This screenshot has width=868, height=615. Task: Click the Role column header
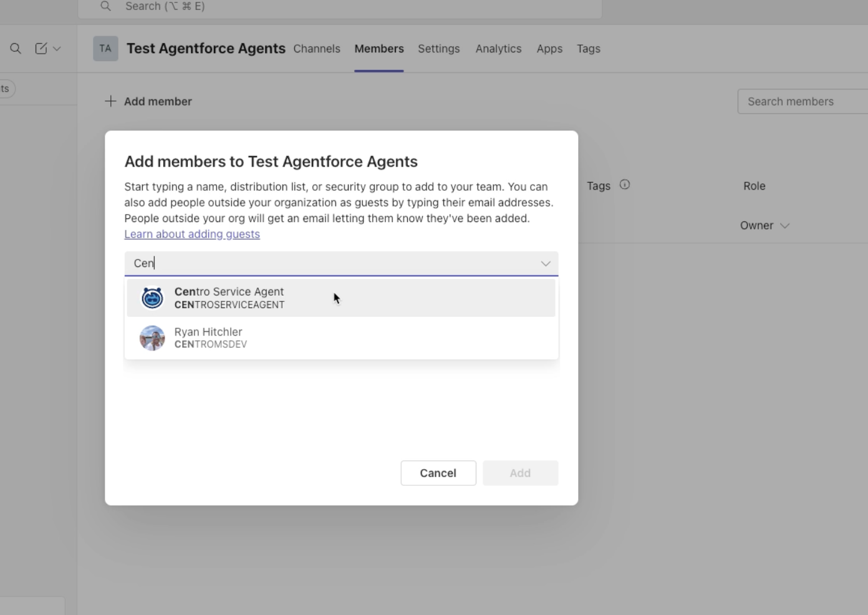click(755, 186)
